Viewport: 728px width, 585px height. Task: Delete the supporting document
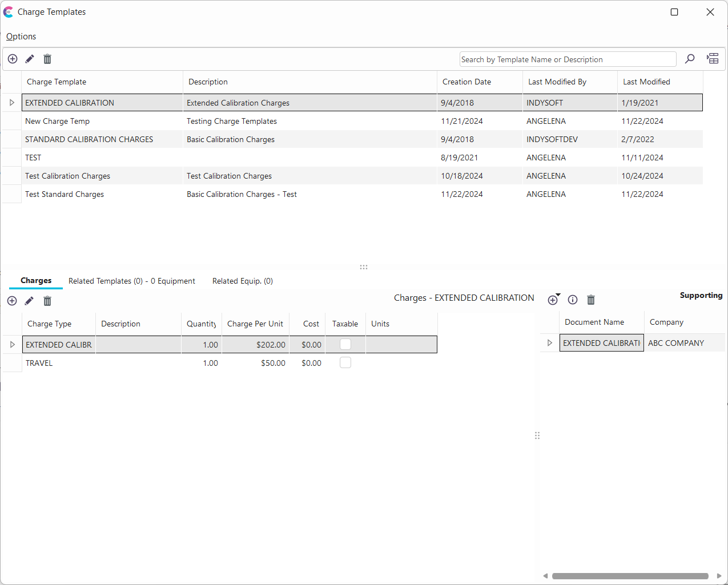(x=591, y=300)
